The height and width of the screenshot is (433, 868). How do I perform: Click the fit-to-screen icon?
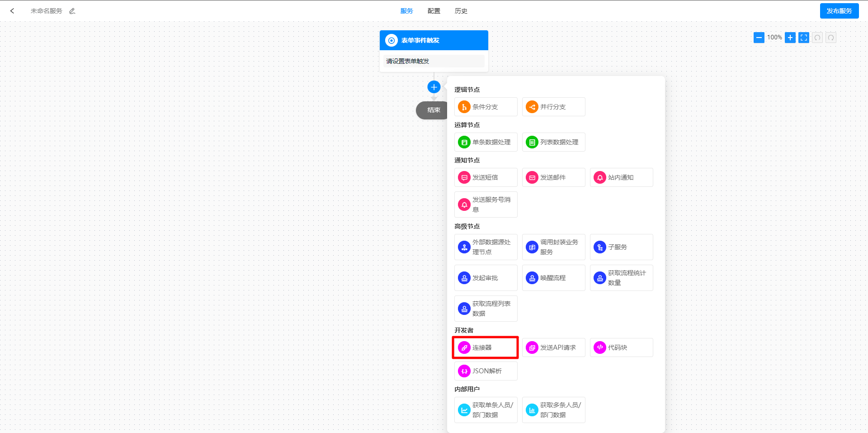(x=803, y=38)
